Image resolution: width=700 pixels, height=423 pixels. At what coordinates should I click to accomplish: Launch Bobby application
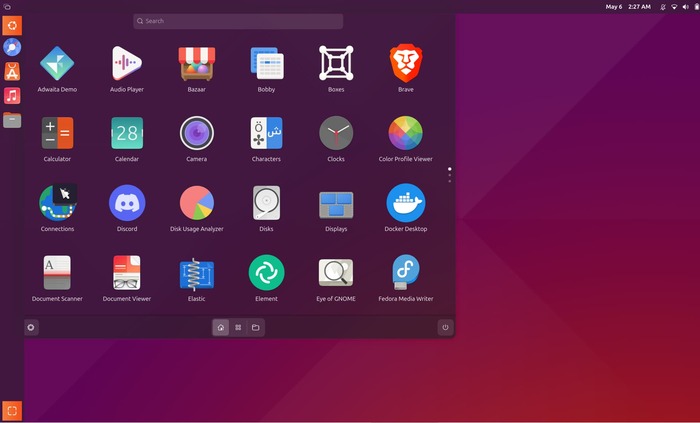pyautogui.click(x=267, y=64)
